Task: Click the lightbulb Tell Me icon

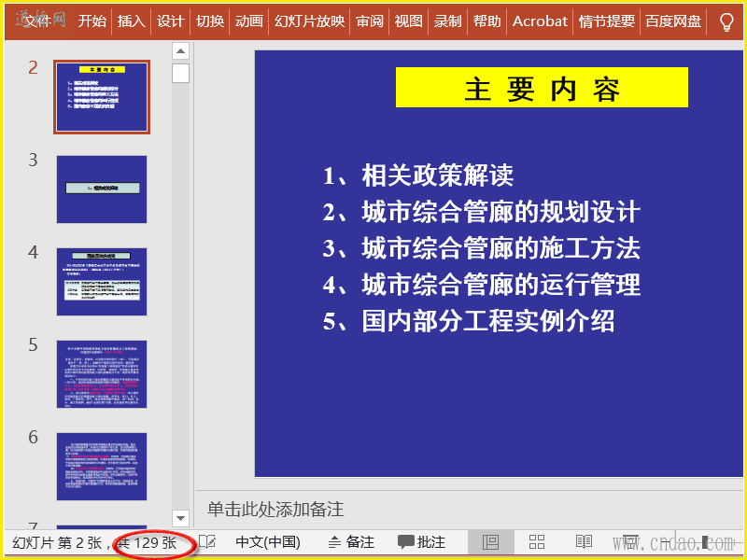Action: click(726, 21)
